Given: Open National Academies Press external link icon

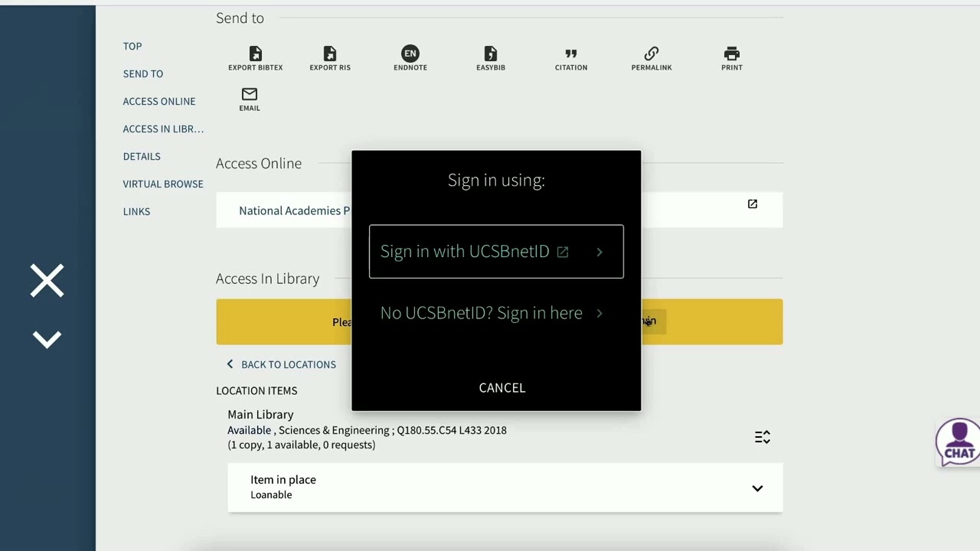Looking at the screenshot, I should coord(753,204).
